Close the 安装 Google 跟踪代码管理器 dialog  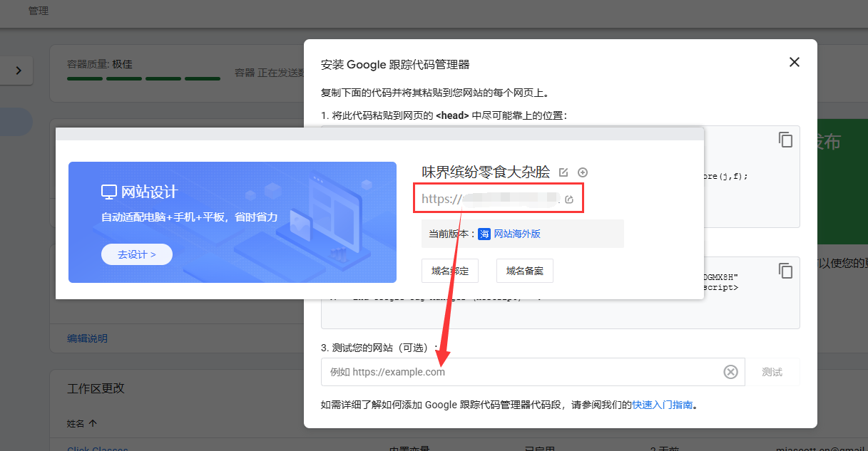tap(794, 63)
